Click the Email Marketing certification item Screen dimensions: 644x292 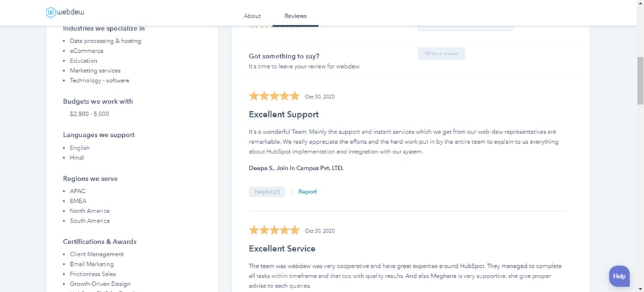pyautogui.click(x=92, y=264)
